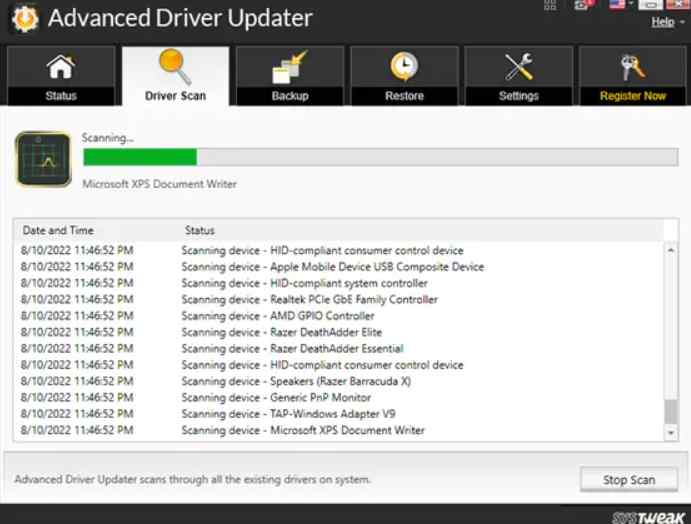Screen dimensions: 691x524
Task: Click the grid icon in title bar
Action: pos(550,5)
